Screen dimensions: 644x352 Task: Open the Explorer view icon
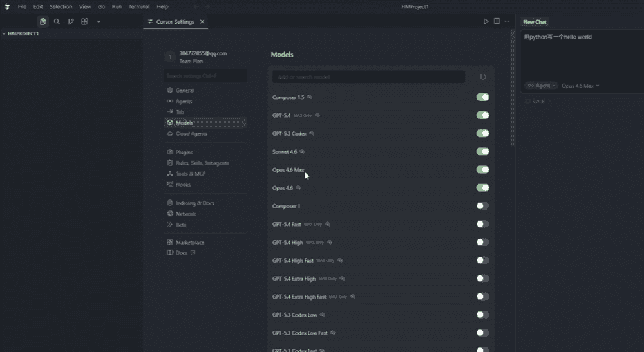click(x=43, y=21)
